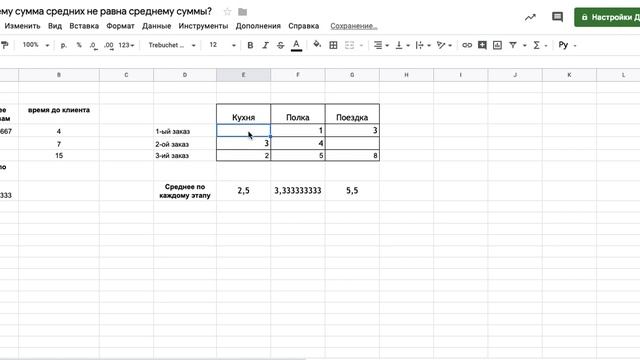The height and width of the screenshot is (360, 640).
Task: Open the text rotation menu
Action: 444,45
